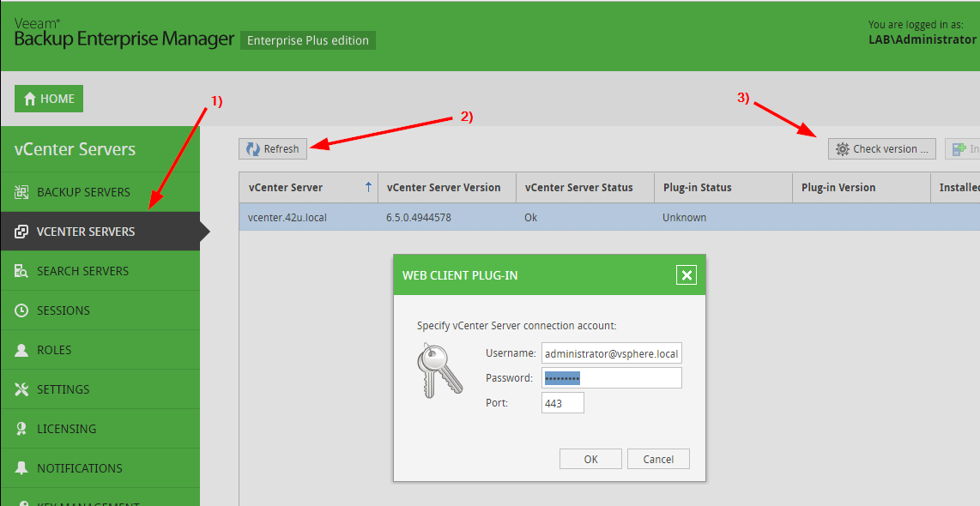
Task: Cancel the plug-in dialog
Action: [658, 459]
